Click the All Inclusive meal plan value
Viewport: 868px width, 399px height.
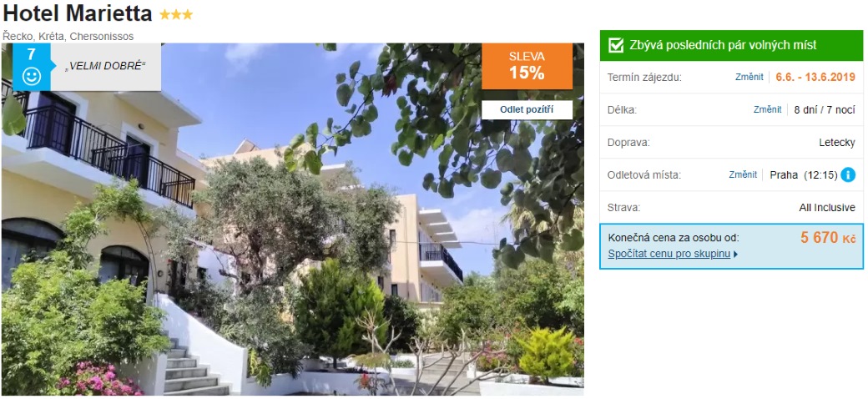(827, 208)
